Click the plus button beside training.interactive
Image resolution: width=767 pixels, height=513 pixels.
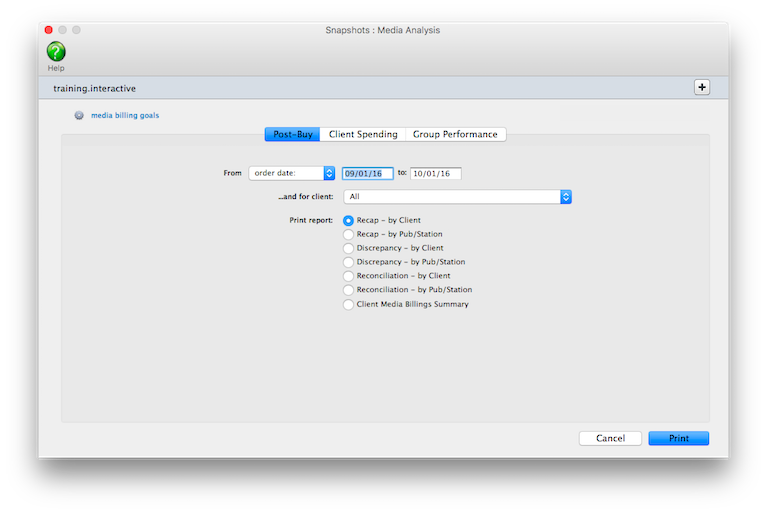[x=701, y=87]
